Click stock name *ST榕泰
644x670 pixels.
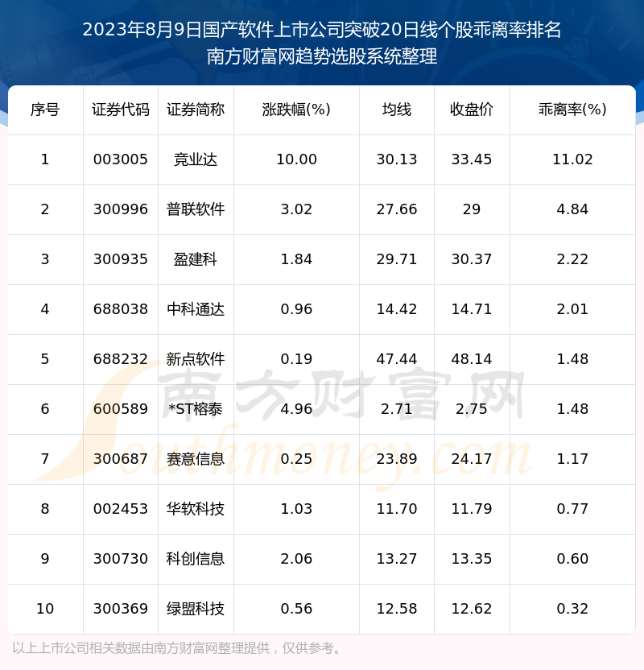click(x=196, y=409)
